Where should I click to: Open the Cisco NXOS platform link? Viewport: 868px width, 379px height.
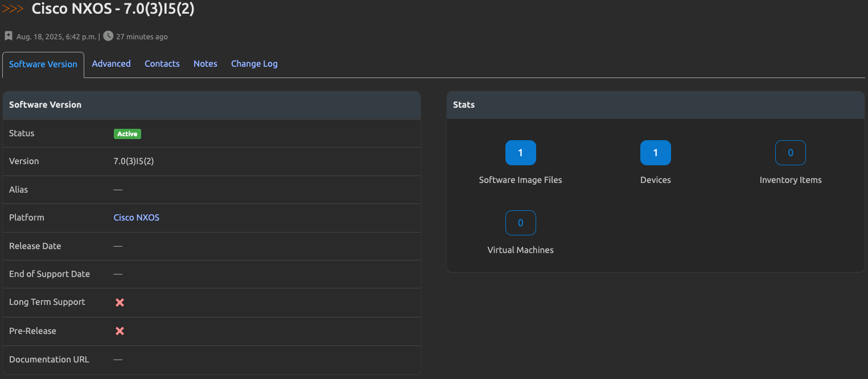pos(136,217)
